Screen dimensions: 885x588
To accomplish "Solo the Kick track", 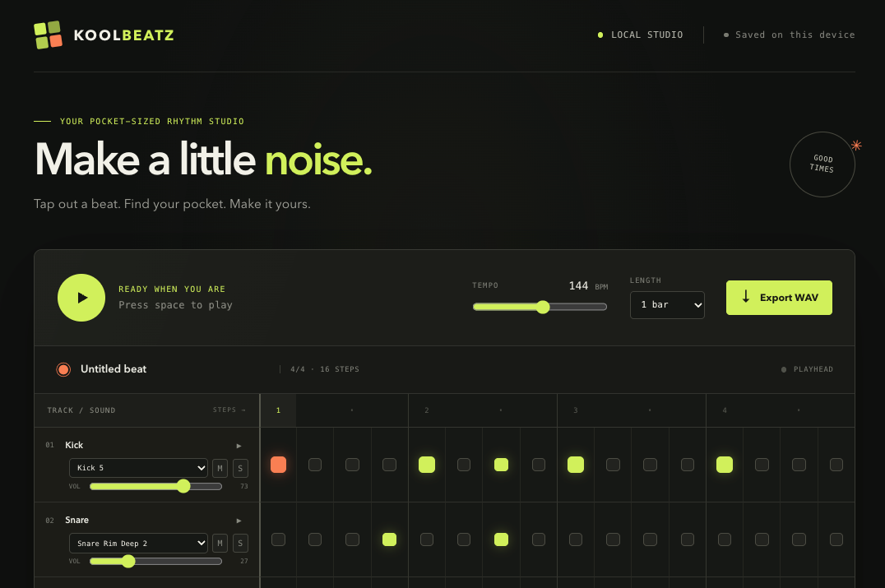I will coord(240,469).
